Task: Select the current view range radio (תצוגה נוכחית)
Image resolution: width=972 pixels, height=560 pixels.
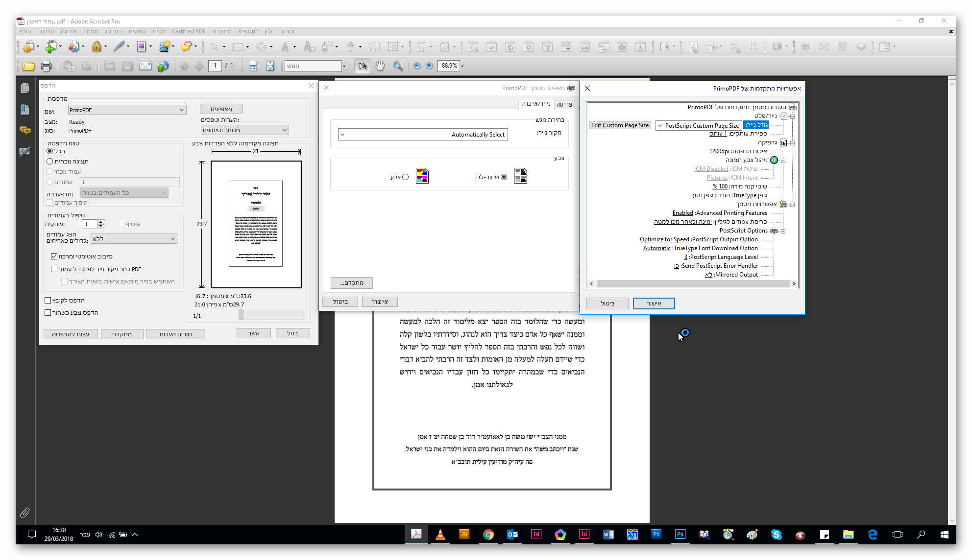Action: click(49, 161)
